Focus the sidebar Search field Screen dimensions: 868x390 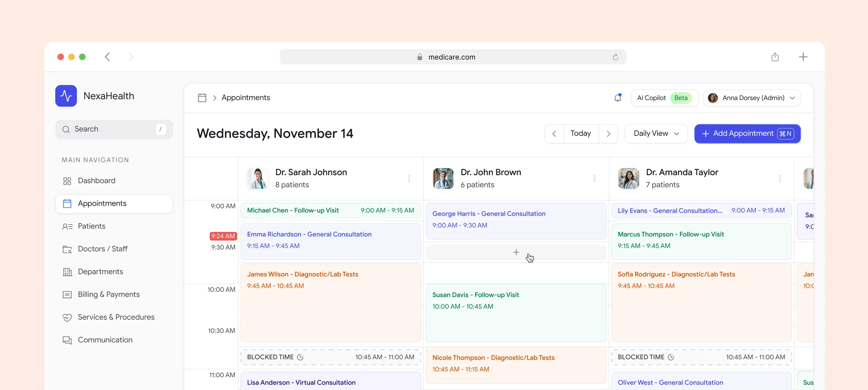coord(114,129)
